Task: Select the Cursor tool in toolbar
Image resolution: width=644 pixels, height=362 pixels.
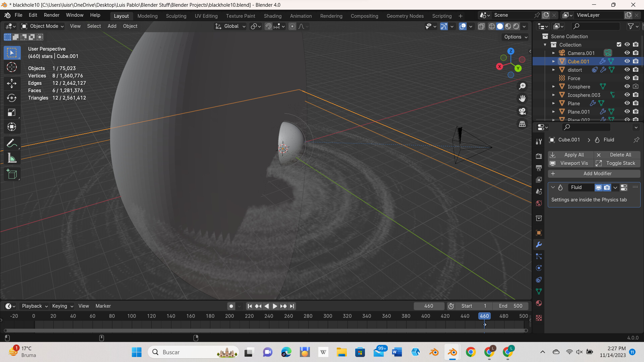Action: pos(12,67)
